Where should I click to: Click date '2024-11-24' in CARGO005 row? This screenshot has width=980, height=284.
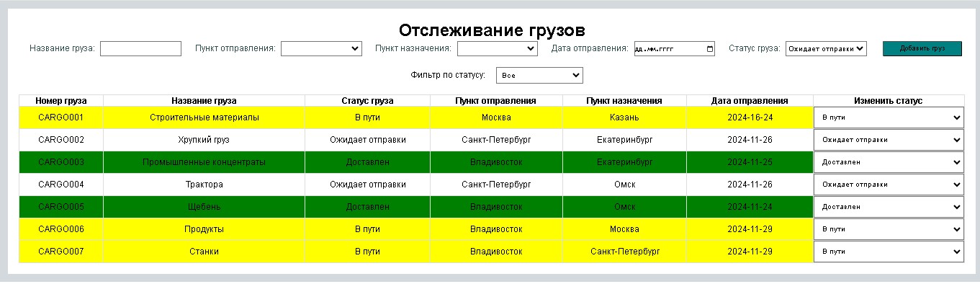point(750,207)
